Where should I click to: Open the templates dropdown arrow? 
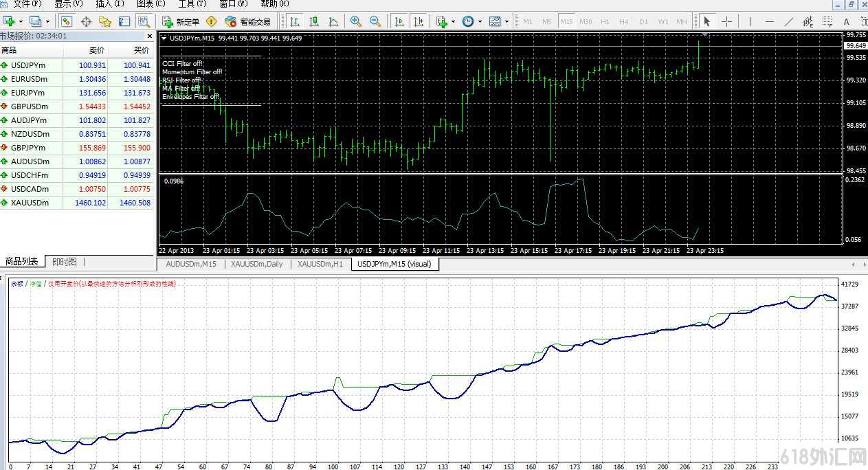click(507, 21)
